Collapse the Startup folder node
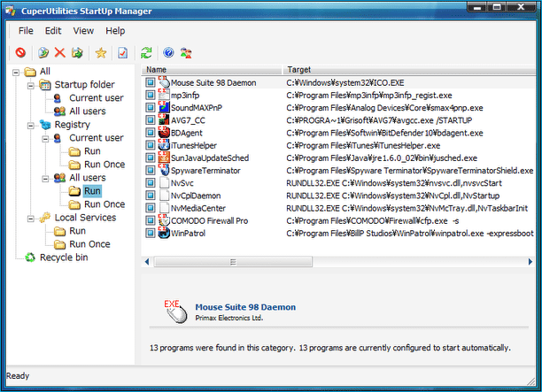The image size is (542, 392). [31, 85]
